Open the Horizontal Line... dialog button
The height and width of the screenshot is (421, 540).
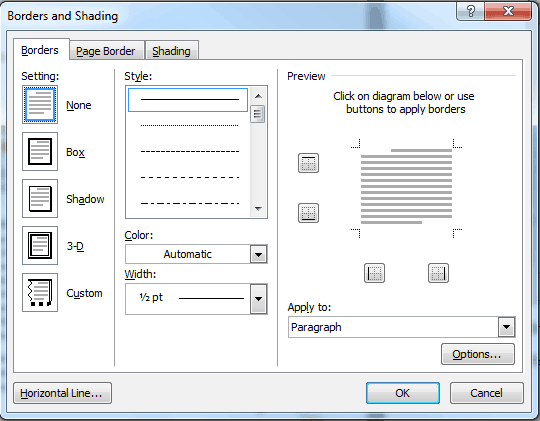click(x=62, y=393)
